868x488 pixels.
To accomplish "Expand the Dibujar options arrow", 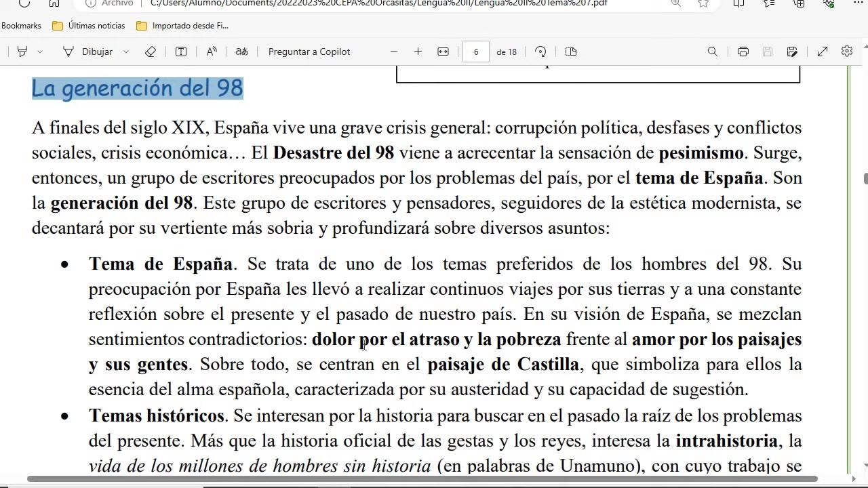I will (126, 52).
